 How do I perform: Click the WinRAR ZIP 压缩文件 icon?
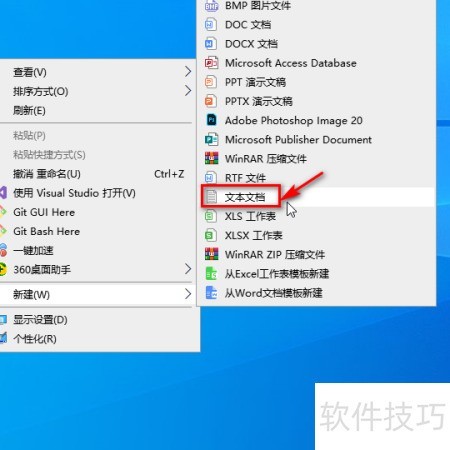(x=212, y=254)
